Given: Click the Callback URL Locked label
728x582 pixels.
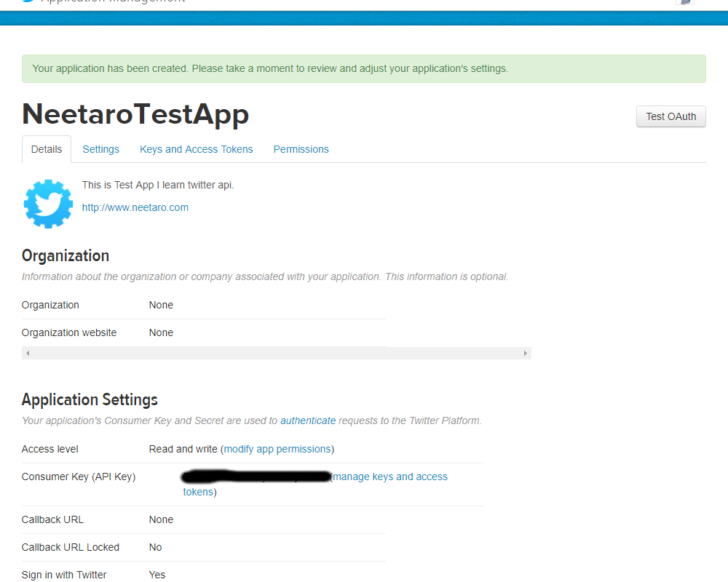Looking at the screenshot, I should [x=71, y=547].
